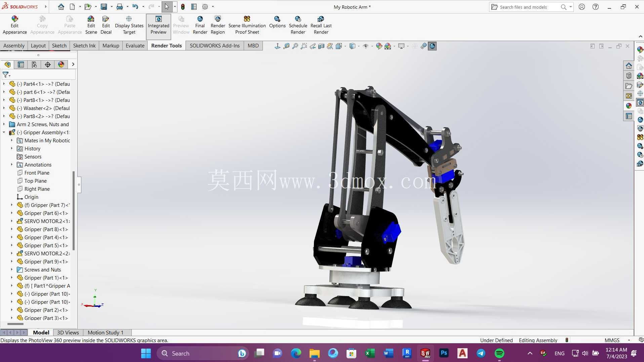Save the document
The width and height of the screenshot is (644, 362).
[104, 7]
